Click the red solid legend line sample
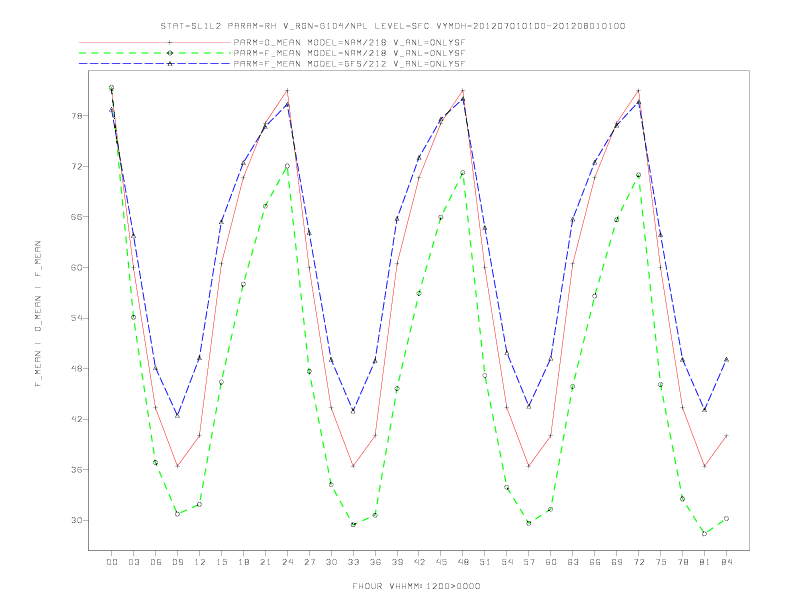 tap(155, 42)
